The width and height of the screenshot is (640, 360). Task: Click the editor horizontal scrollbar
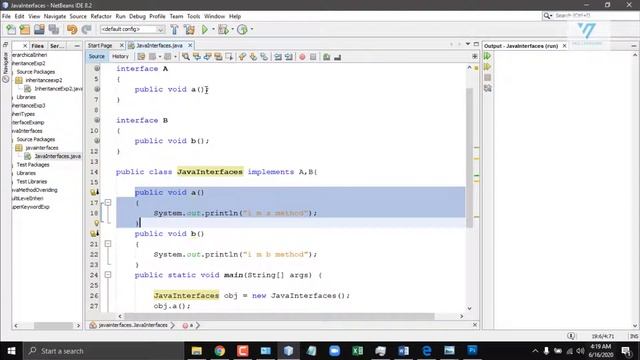[279, 316]
